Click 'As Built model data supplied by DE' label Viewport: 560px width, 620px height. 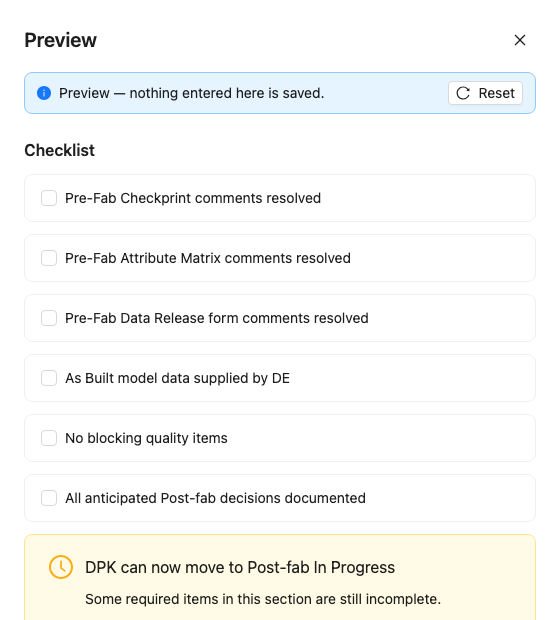click(x=178, y=378)
